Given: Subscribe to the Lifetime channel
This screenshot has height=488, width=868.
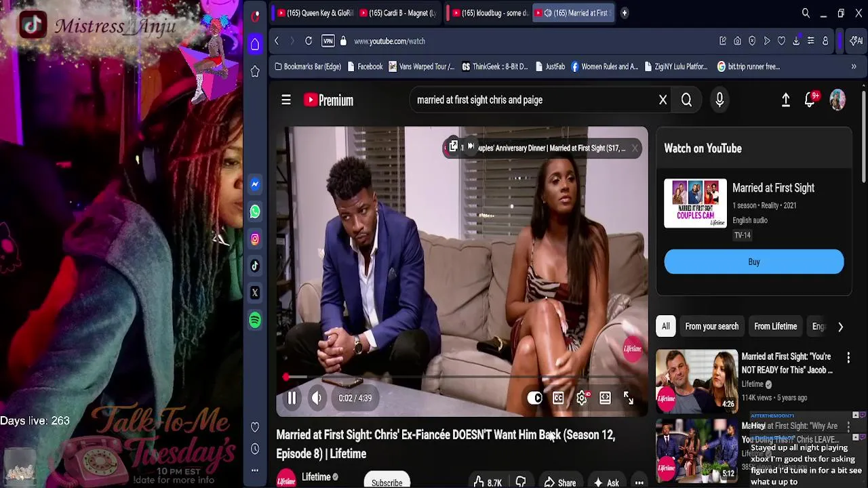Looking at the screenshot, I should [x=387, y=482].
